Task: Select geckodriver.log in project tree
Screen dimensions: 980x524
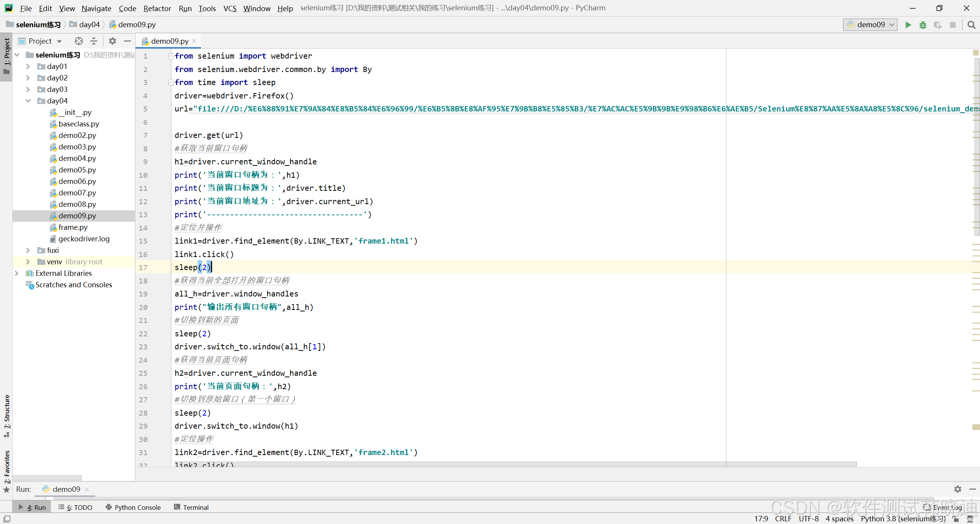Action: (80, 239)
